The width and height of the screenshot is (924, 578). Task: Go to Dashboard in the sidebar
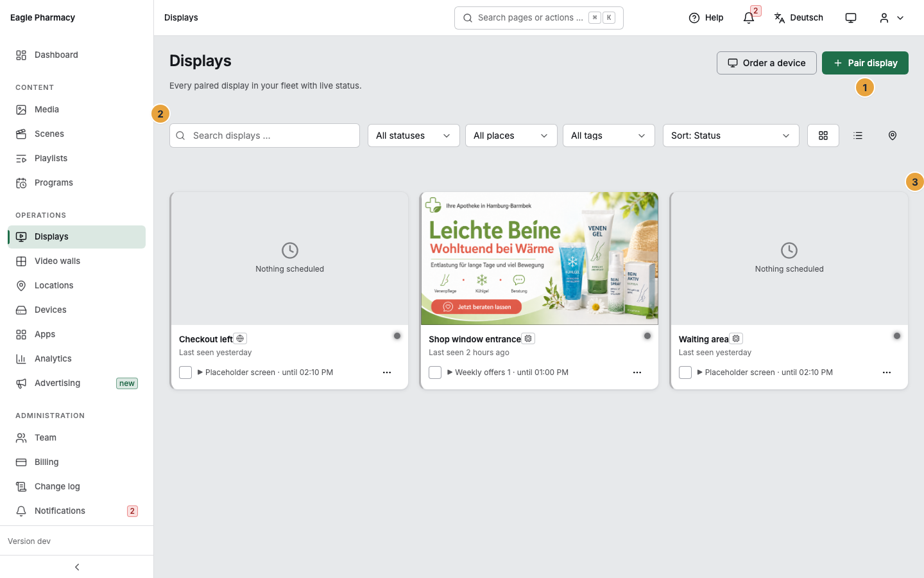pyautogui.click(x=77, y=55)
